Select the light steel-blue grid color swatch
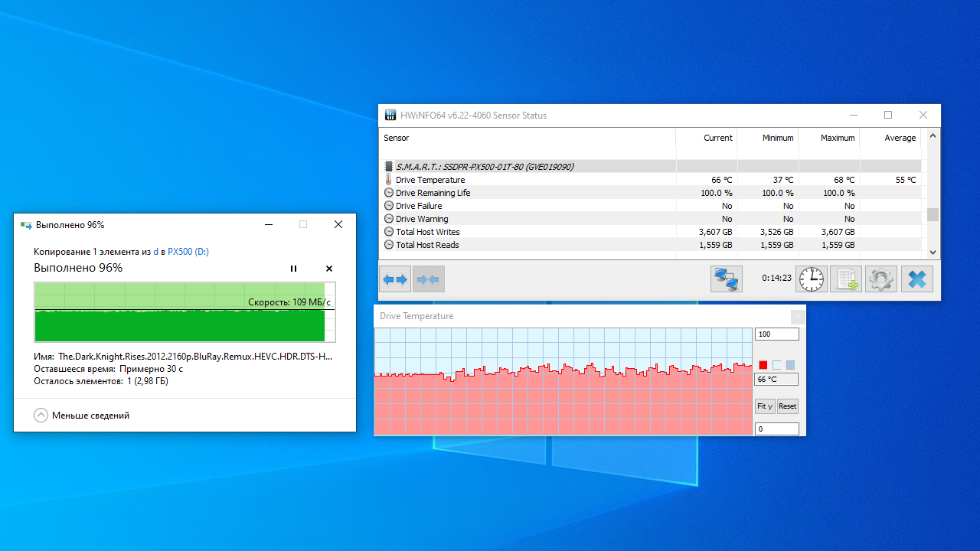 click(x=791, y=365)
